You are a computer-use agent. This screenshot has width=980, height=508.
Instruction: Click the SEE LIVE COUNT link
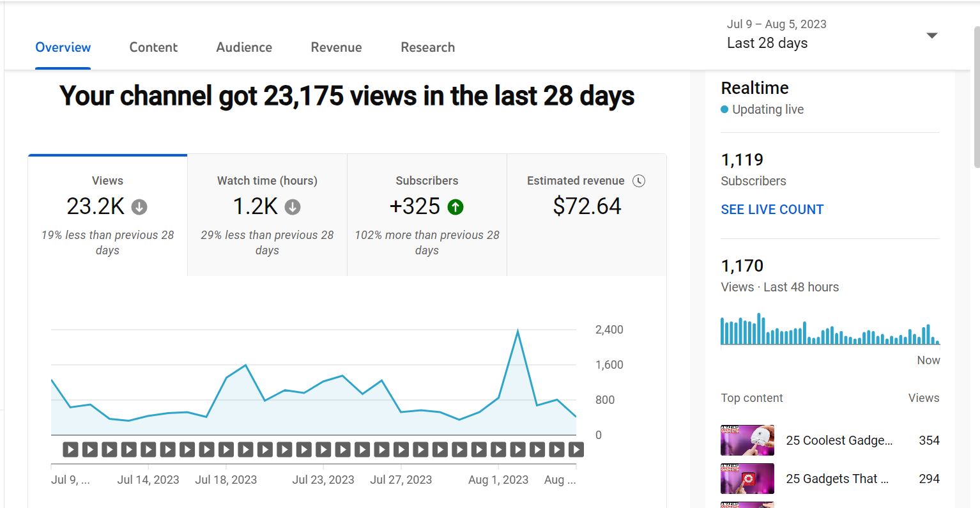click(x=772, y=210)
